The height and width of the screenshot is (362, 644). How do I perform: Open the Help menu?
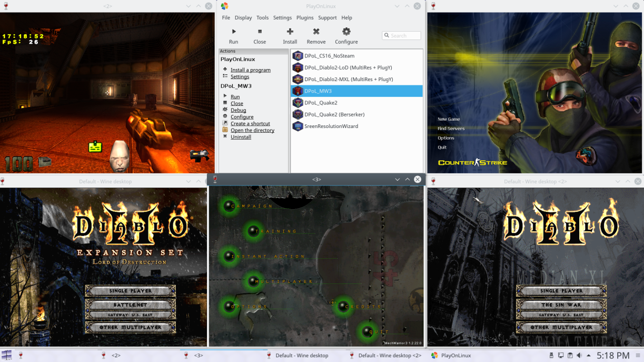[x=346, y=17]
